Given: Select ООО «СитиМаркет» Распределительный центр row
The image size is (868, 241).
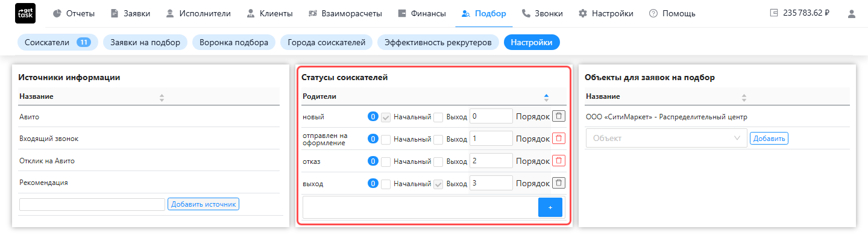Looking at the screenshot, I should point(717,117).
